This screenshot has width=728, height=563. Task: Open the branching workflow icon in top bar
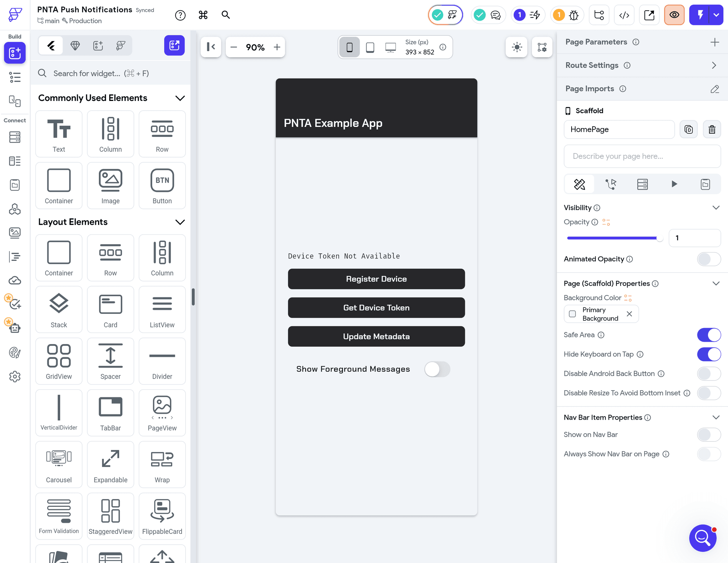pos(599,15)
